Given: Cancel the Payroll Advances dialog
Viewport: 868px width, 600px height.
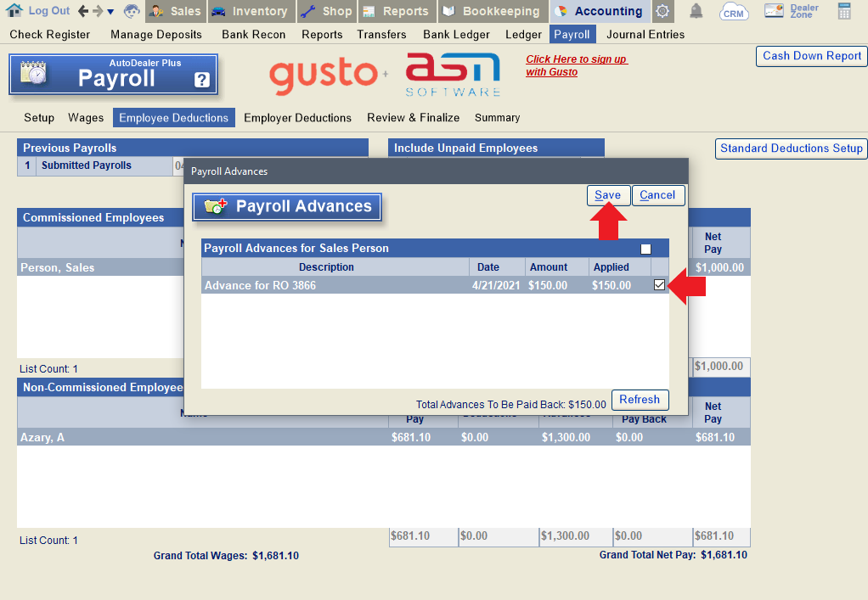Looking at the screenshot, I should [657, 195].
